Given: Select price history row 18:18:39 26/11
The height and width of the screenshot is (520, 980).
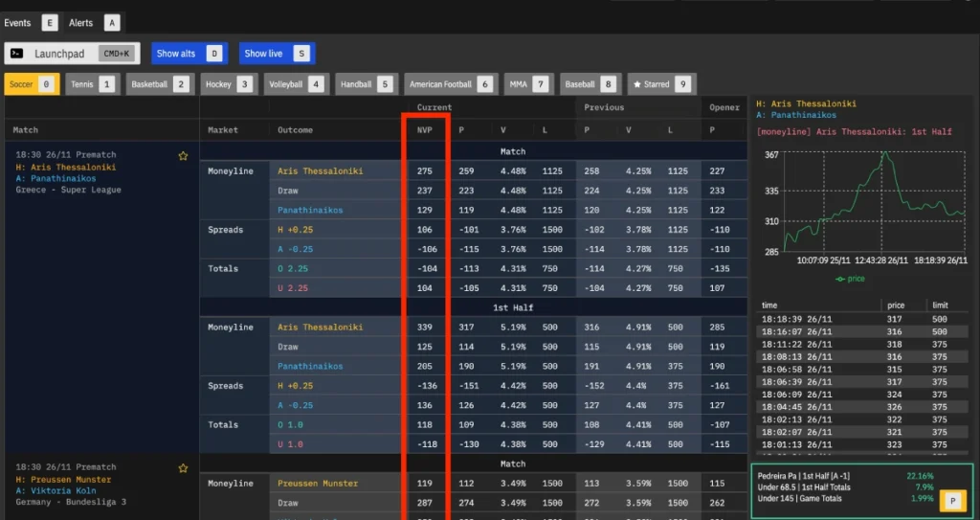Looking at the screenshot, I should coord(861,319).
